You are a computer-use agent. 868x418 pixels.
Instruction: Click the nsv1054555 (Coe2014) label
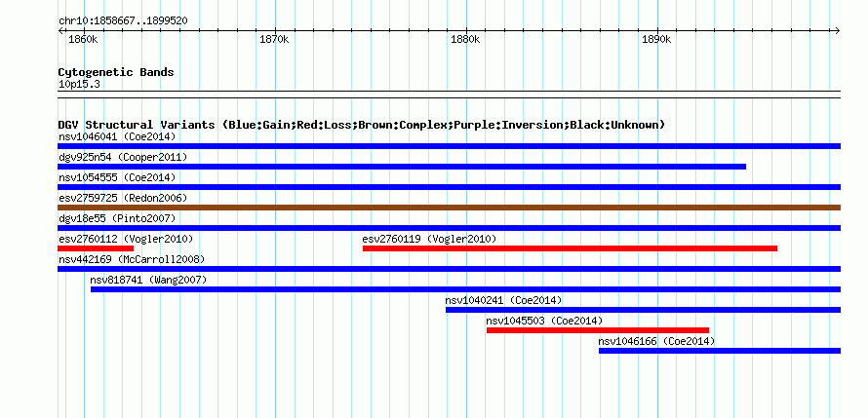tap(117, 177)
